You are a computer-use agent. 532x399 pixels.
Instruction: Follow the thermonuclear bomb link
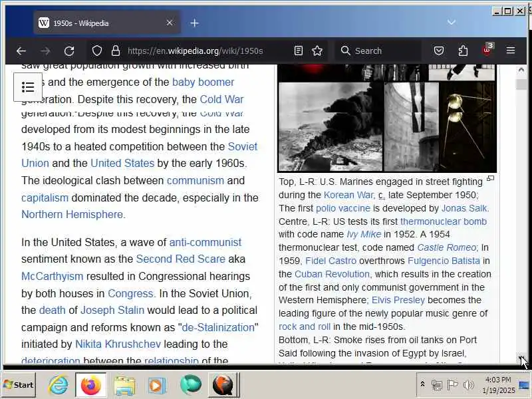coord(444,221)
